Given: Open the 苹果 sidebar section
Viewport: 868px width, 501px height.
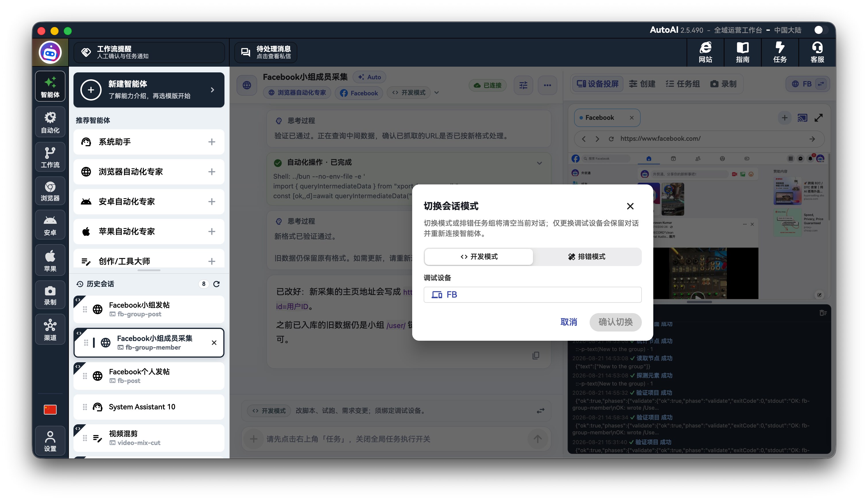Looking at the screenshot, I should coord(50,260).
